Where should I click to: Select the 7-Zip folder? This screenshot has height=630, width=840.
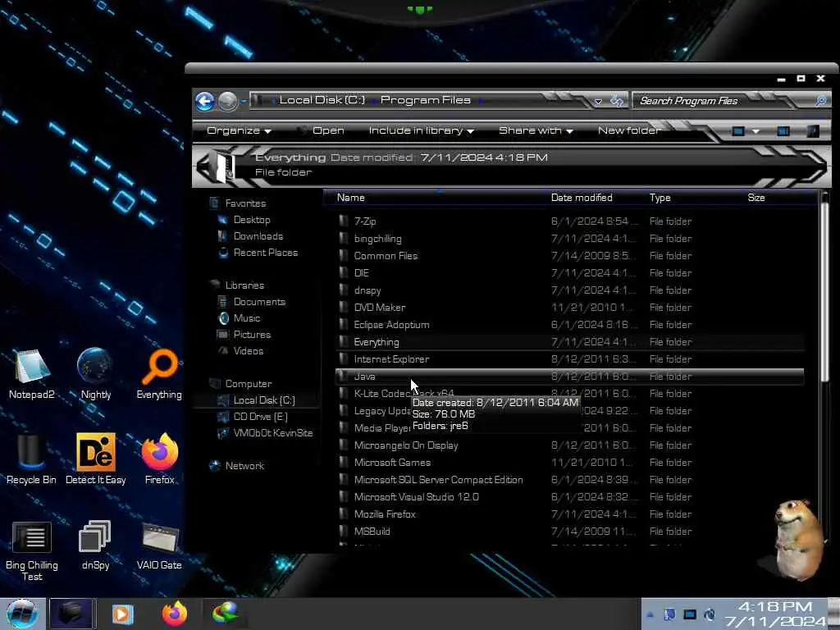(365, 221)
